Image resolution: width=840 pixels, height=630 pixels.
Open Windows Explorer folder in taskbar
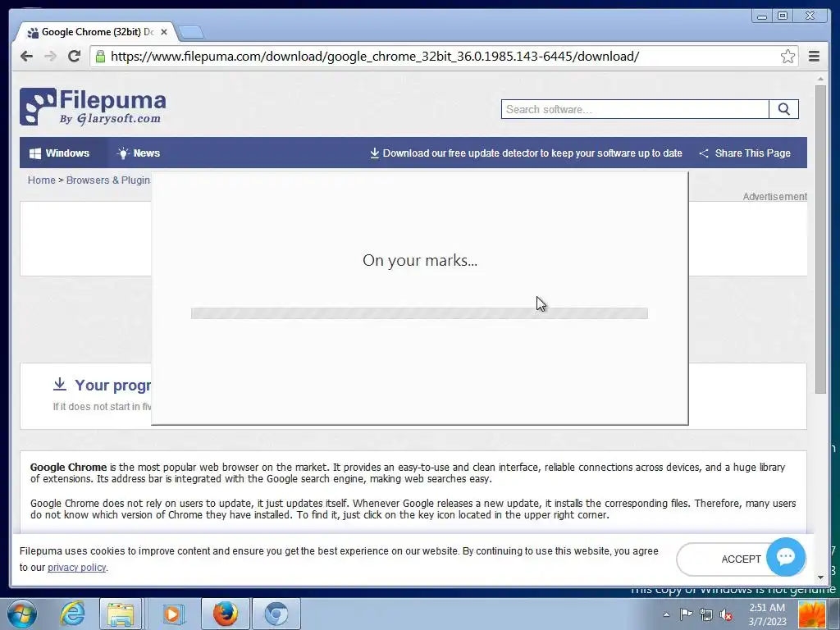(x=121, y=614)
